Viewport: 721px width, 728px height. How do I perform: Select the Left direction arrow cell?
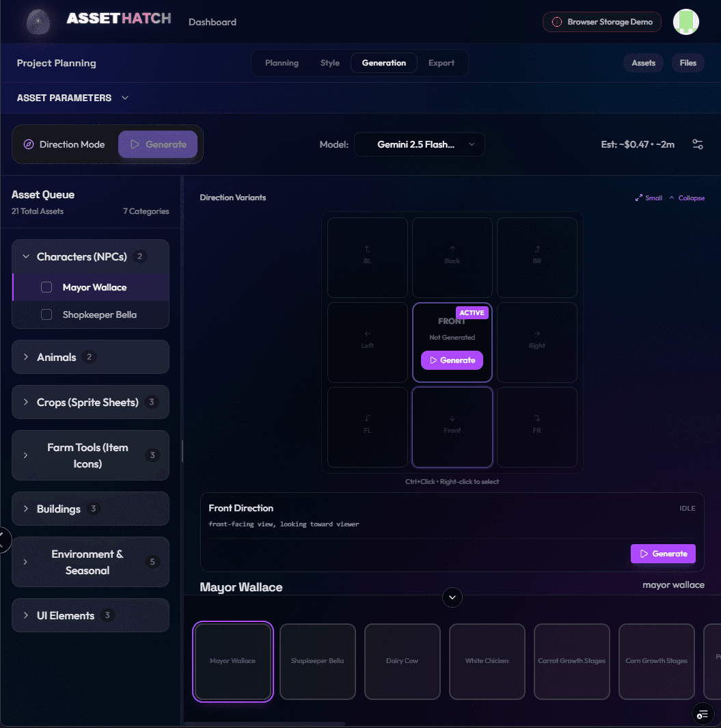pos(368,342)
